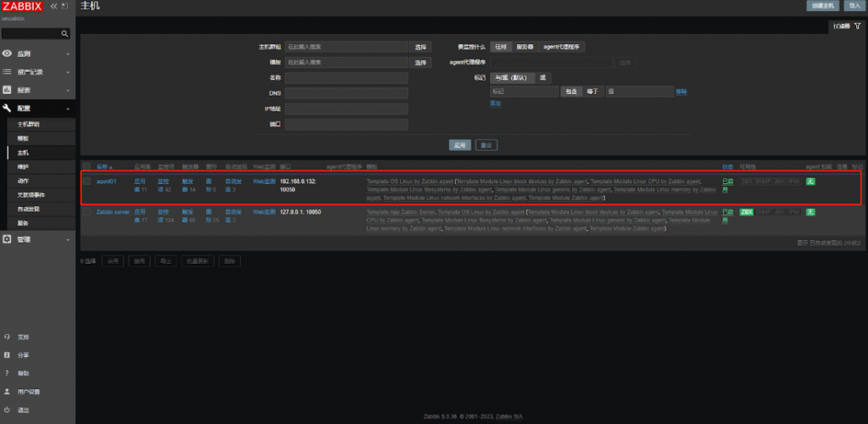Click the 导入 button
Viewport: 868px width, 424px height.
(x=853, y=6)
